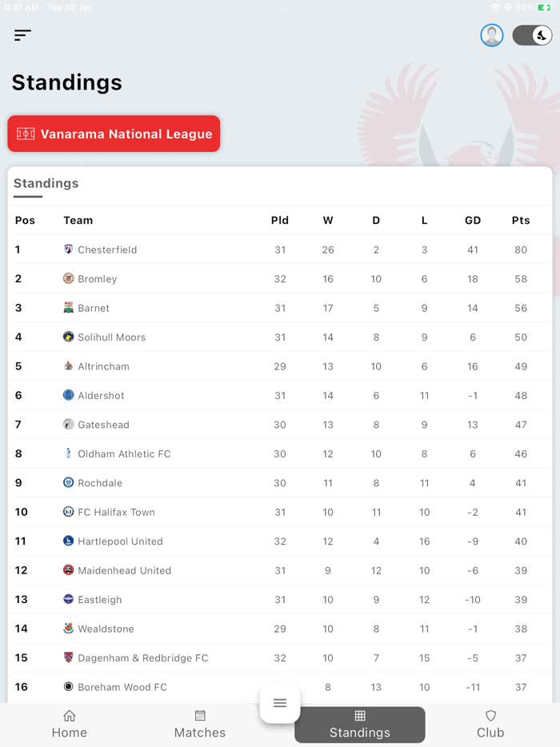The height and width of the screenshot is (747, 560).
Task: Click the Oldham Athletic FC crest
Action: pos(67,453)
